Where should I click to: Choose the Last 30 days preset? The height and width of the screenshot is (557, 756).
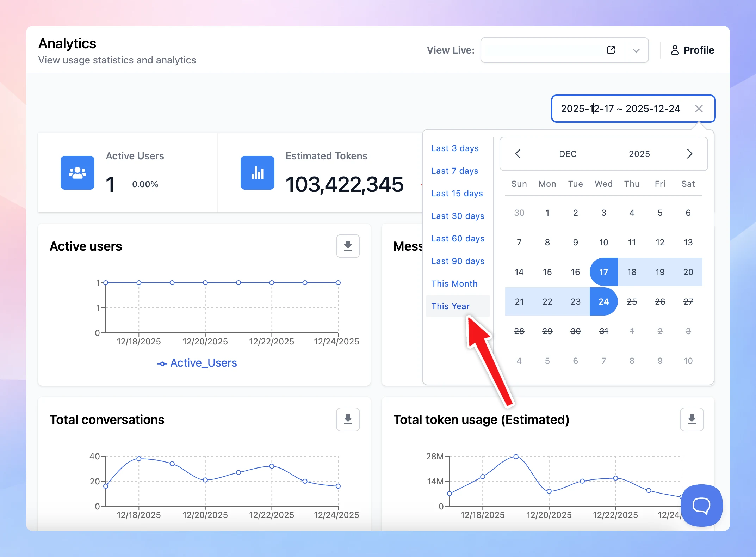(x=458, y=216)
